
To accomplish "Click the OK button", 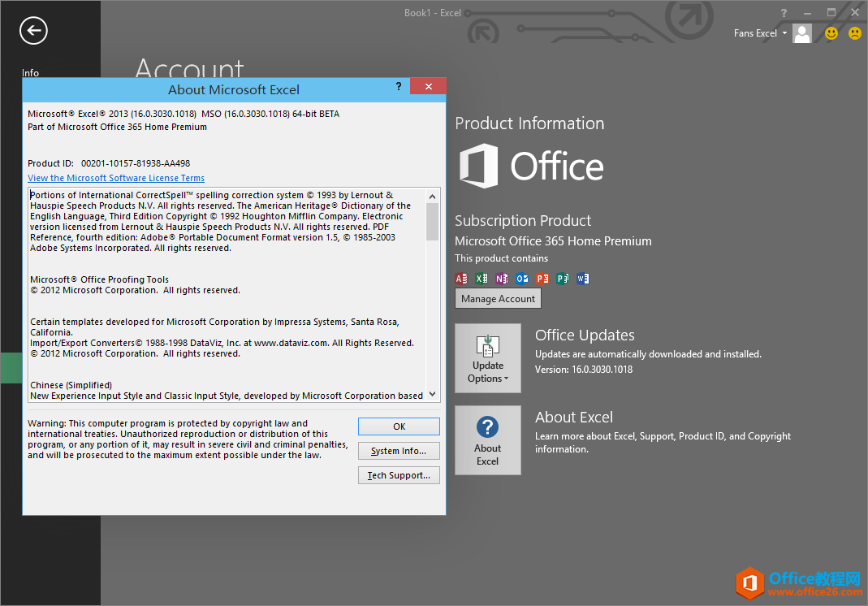I will point(399,426).
